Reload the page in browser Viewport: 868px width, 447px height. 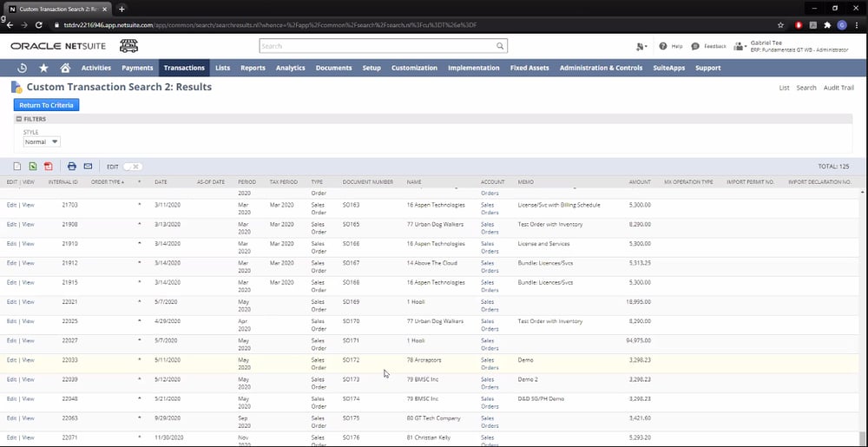coord(39,25)
